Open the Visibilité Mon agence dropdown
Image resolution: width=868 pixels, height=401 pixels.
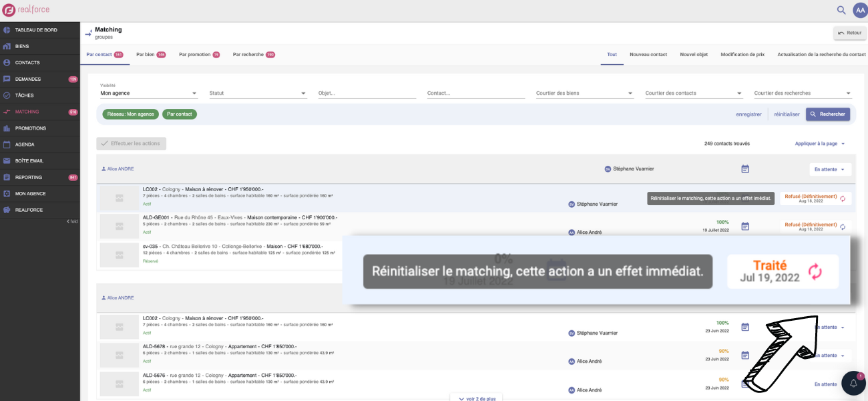149,94
